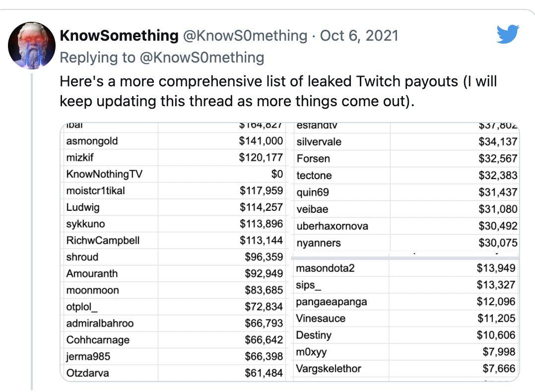Select the moistcr1tikal $117,959 row
Viewport: 535px width, 392px height.
point(174,191)
